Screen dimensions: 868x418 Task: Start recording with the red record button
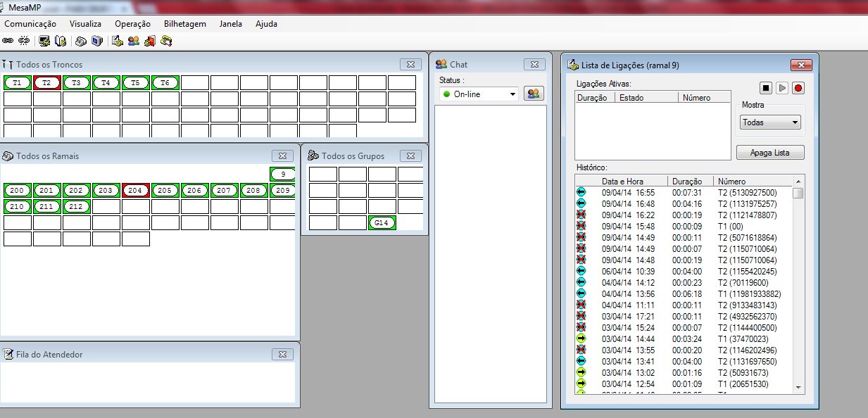(798, 88)
